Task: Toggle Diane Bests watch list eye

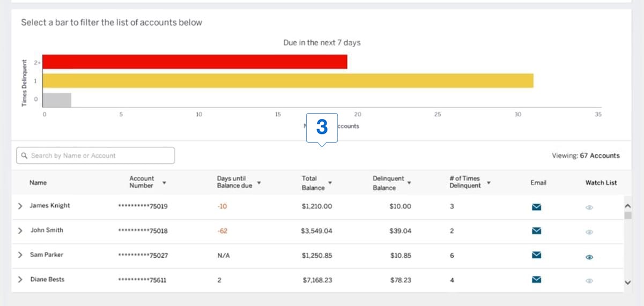Action: pos(589,281)
